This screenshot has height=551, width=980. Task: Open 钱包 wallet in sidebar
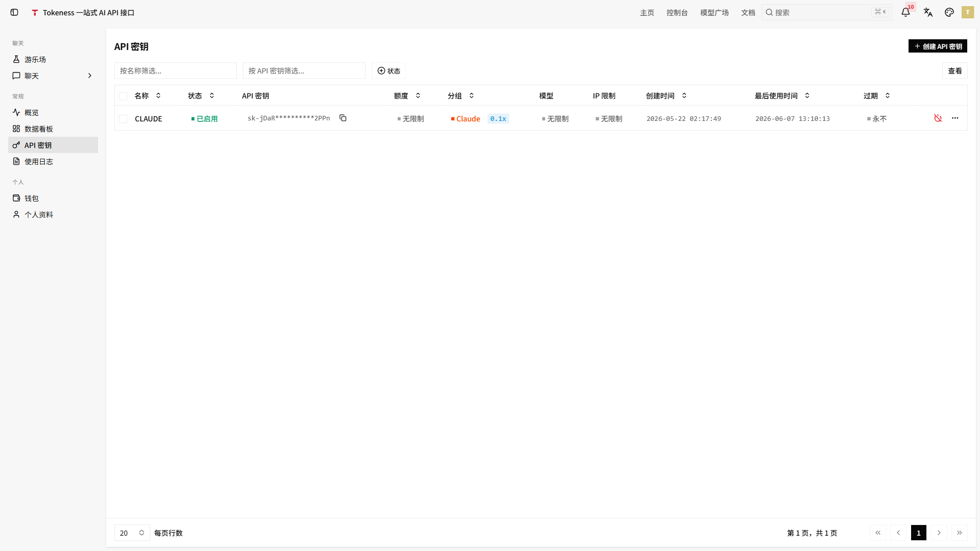click(x=53, y=198)
